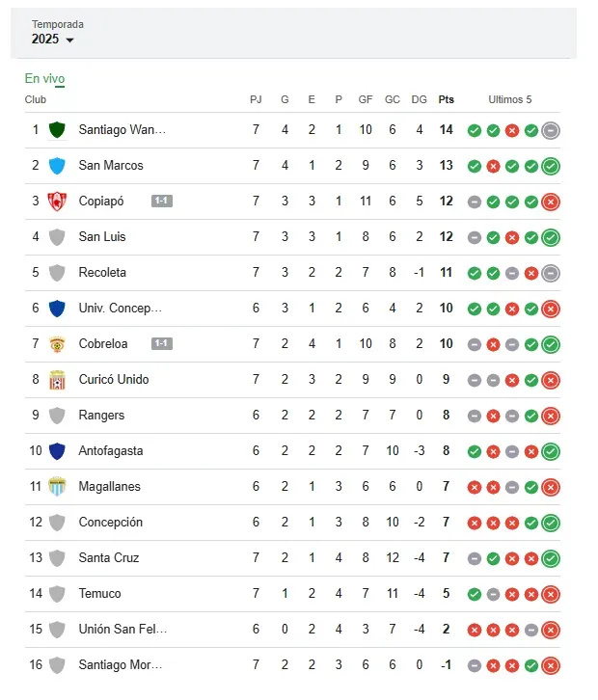
Task: Open the Temporada 2025 season dropdown
Action: pyautogui.click(x=53, y=39)
